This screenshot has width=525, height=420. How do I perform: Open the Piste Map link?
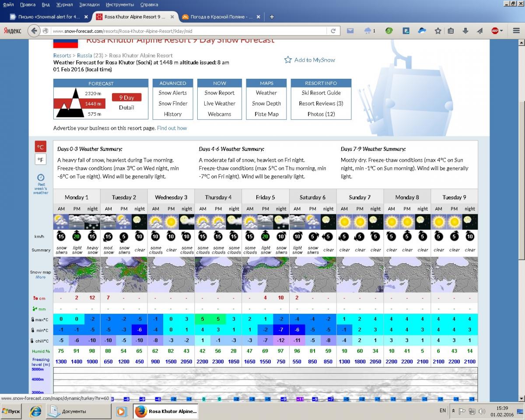pos(266,114)
